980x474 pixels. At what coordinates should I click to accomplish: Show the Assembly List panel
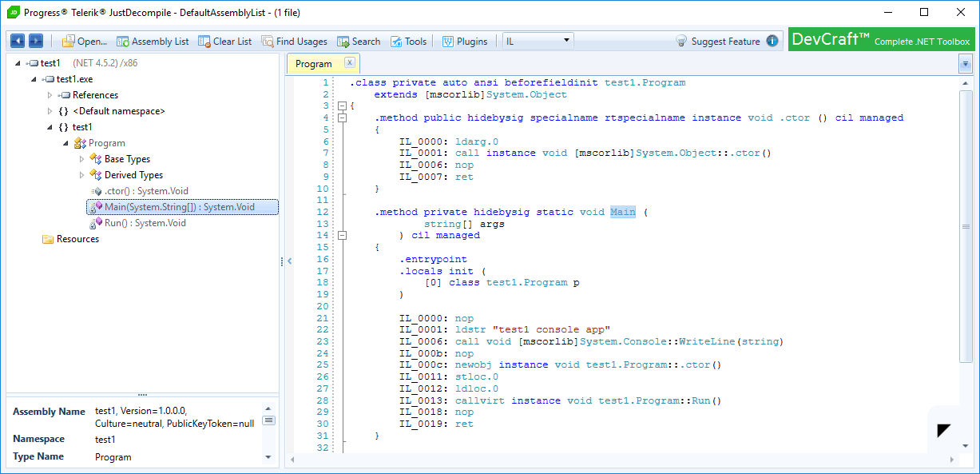coord(153,42)
